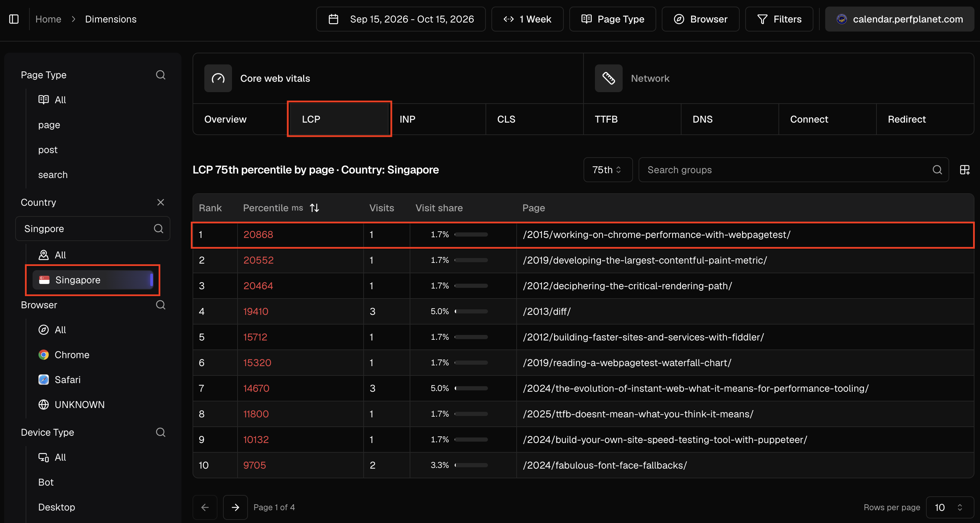Select Safari browser filter

coord(59,380)
